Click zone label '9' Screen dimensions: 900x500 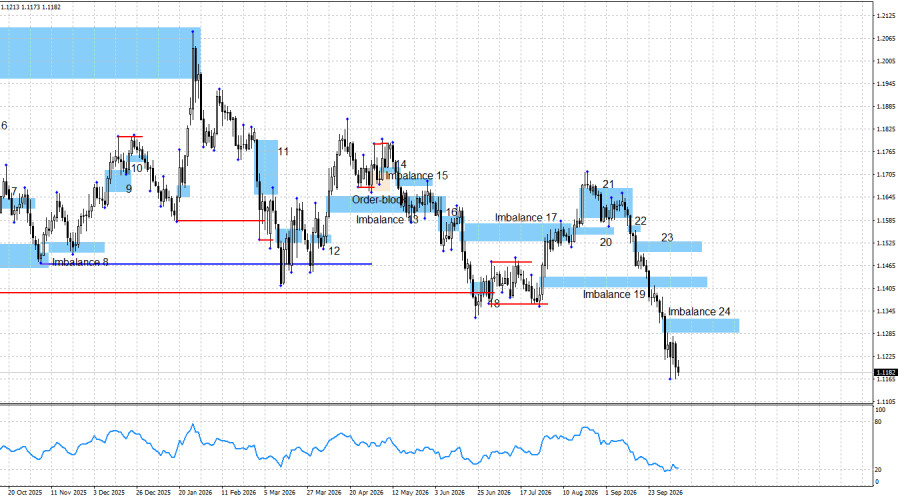129,188
